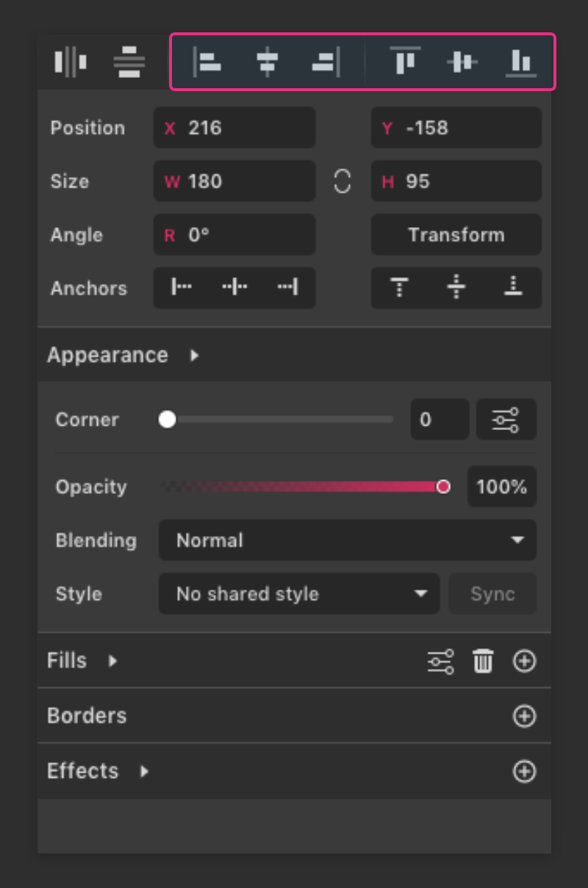Select the distribute horizontally icon
The height and width of the screenshot is (888, 588).
click(x=70, y=62)
